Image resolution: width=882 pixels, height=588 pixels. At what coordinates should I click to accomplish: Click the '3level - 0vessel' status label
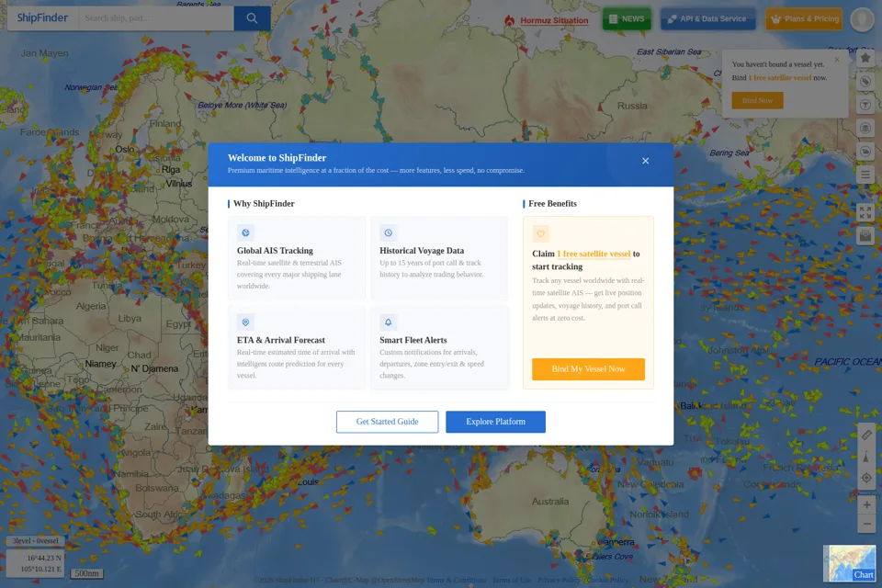[x=36, y=541]
